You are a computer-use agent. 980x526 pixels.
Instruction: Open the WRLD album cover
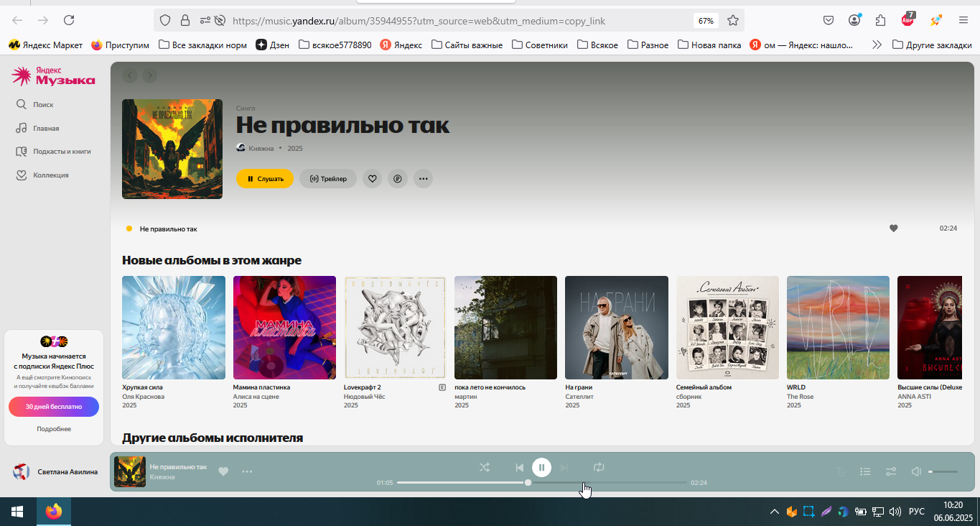[838, 328]
